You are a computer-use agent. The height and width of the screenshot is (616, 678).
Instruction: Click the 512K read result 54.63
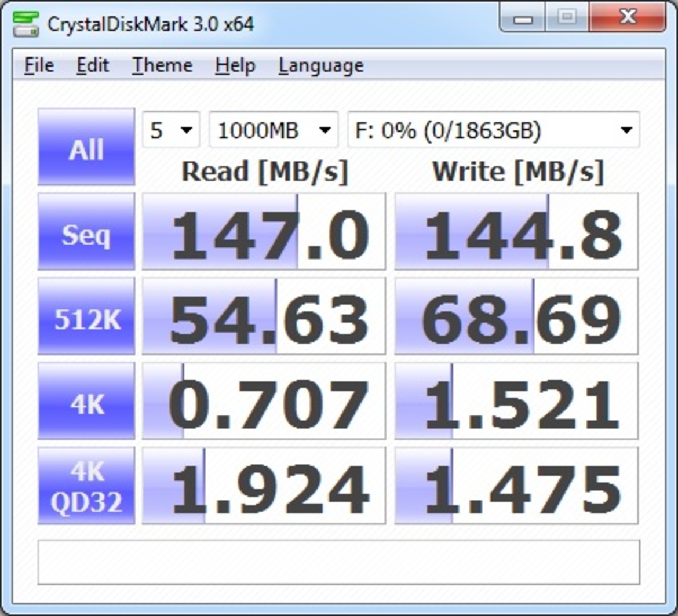pyautogui.click(x=264, y=316)
